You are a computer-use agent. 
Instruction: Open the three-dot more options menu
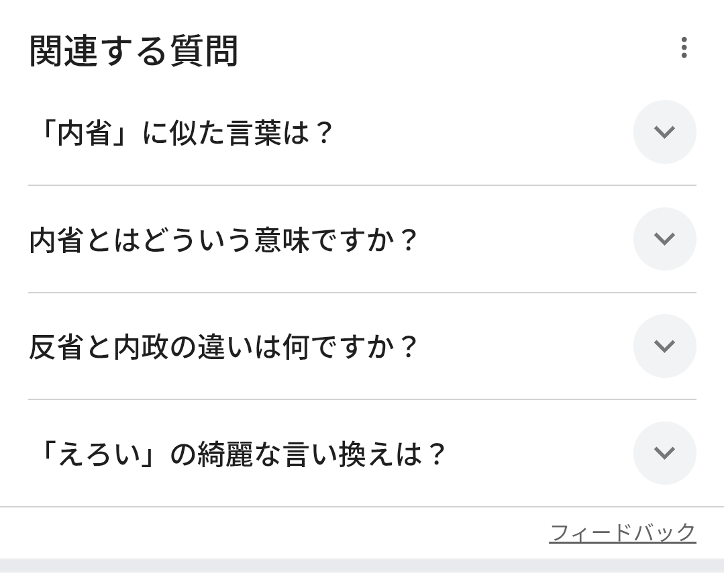tap(684, 48)
